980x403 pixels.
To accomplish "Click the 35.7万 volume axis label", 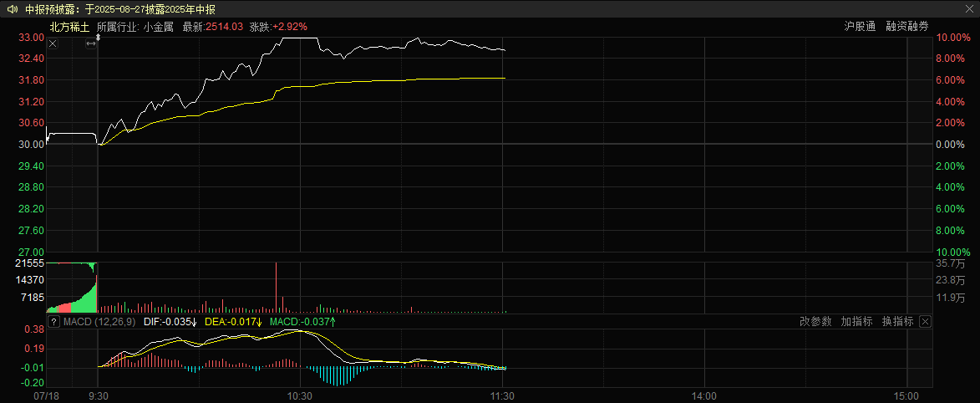I will tap(952, 263).
